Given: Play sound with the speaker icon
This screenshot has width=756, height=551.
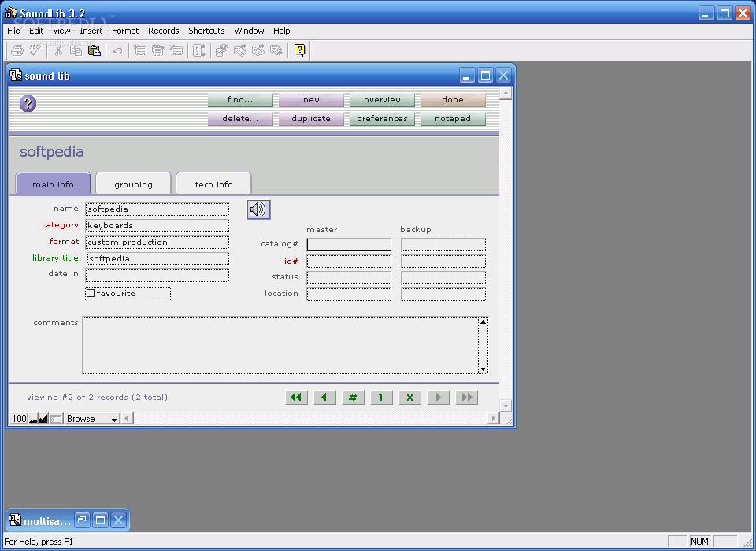Looking at the screenshot, I should tap(259, 209).
